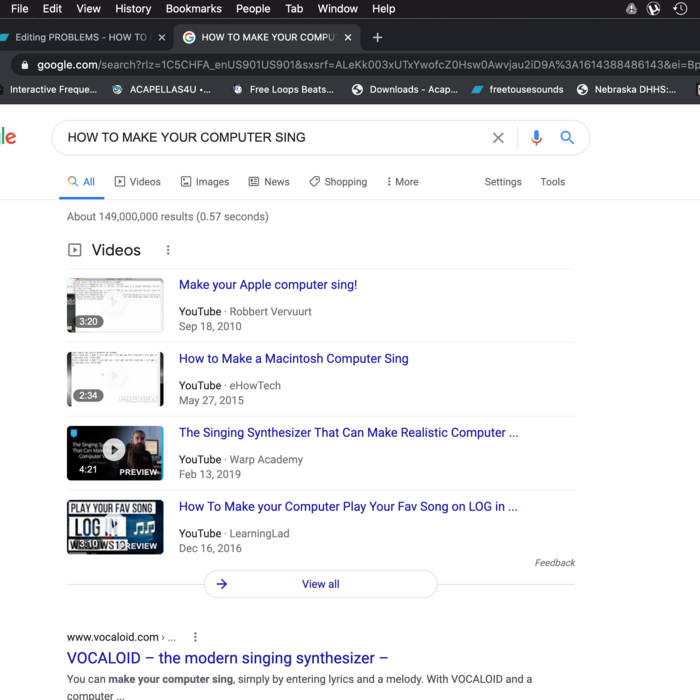Open a new browser tab with plus icon

377,38
